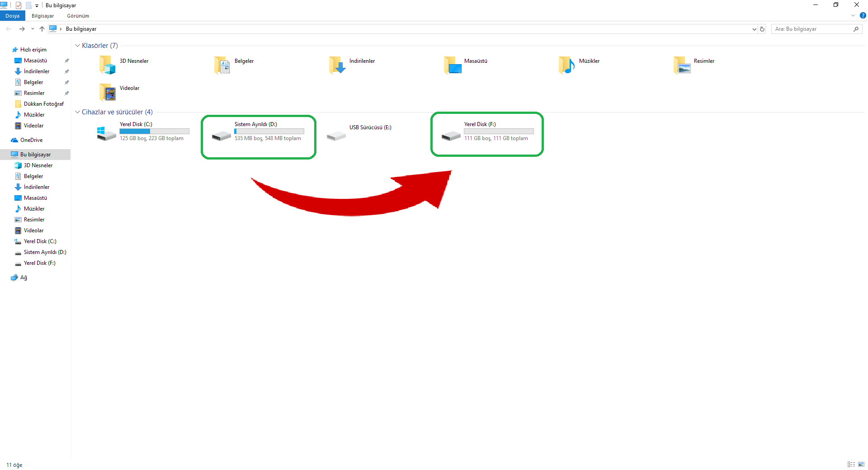Open the Görünüm ribbon tab

click(x=78, y=16)
